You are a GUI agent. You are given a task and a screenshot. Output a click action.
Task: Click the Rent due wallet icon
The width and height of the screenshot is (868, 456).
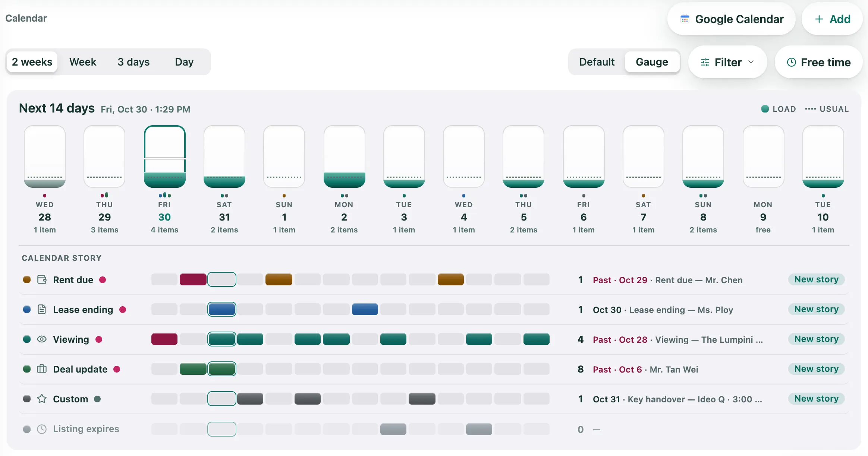42,280
